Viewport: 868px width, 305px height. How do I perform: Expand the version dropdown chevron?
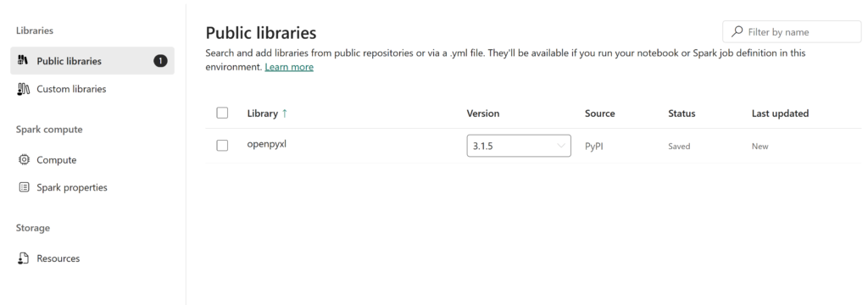[561, 146]
